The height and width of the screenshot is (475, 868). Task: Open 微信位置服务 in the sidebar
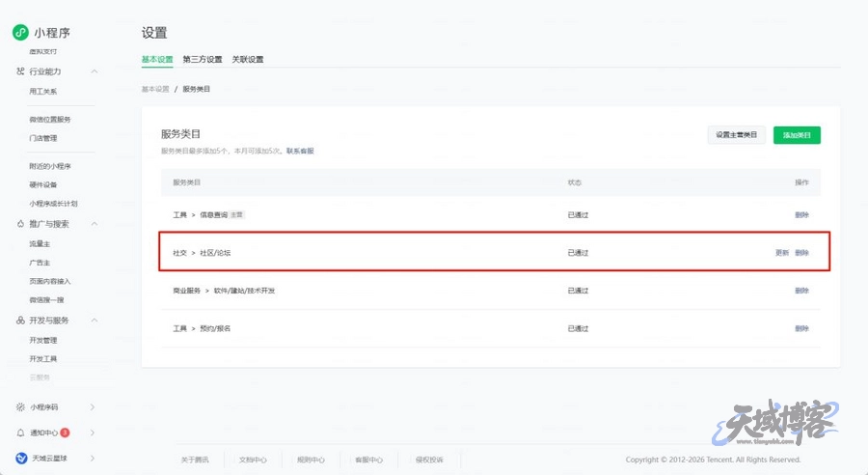pyautogui.click(x=50, y=119)
